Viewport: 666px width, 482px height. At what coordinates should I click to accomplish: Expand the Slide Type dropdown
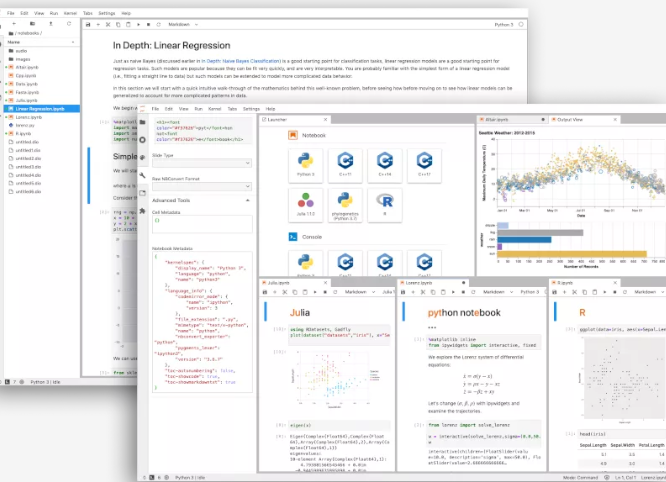pyautogui.click(x=200, y=166)
